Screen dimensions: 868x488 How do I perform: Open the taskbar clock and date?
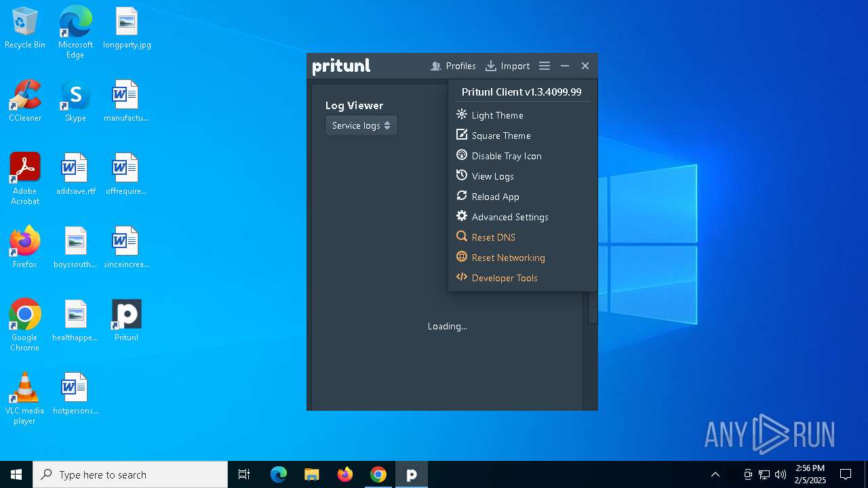(810, 474)
